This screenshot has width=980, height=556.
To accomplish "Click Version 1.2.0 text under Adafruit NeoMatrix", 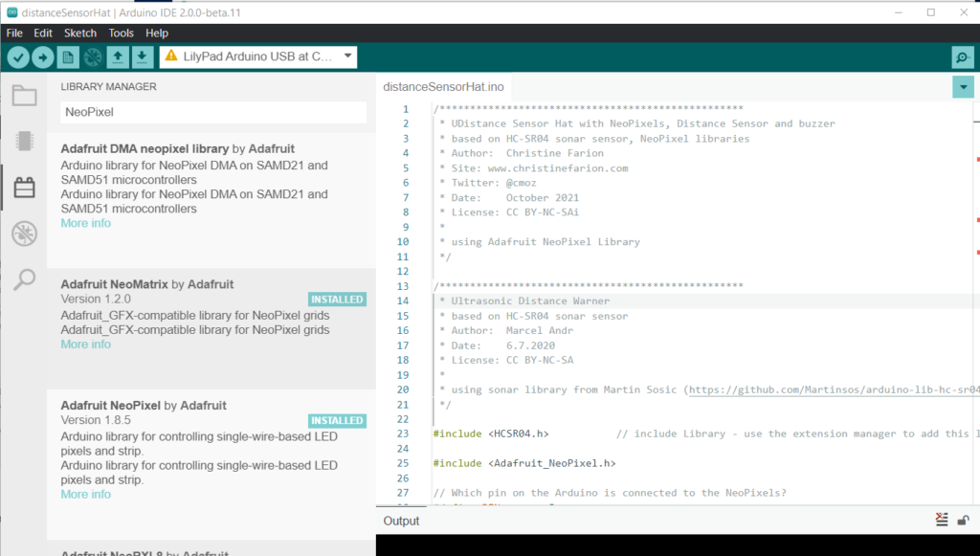I will (96, 299).
